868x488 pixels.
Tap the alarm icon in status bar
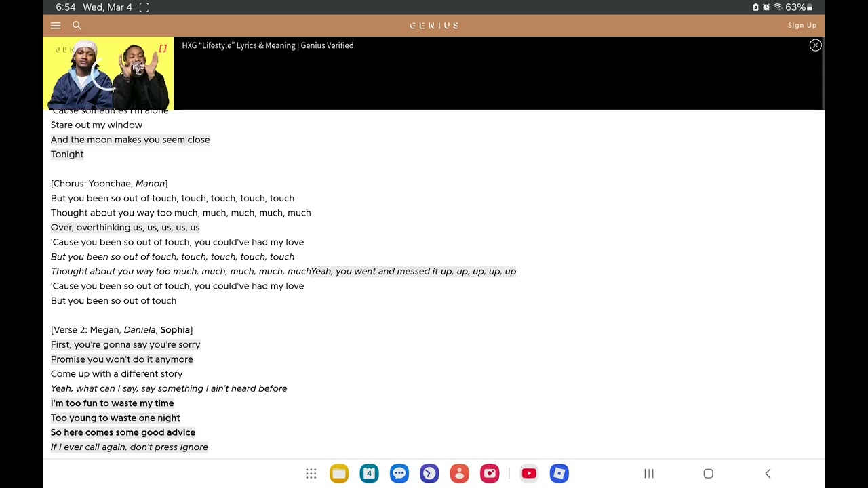pyautogui.click(x=766, y=7)
